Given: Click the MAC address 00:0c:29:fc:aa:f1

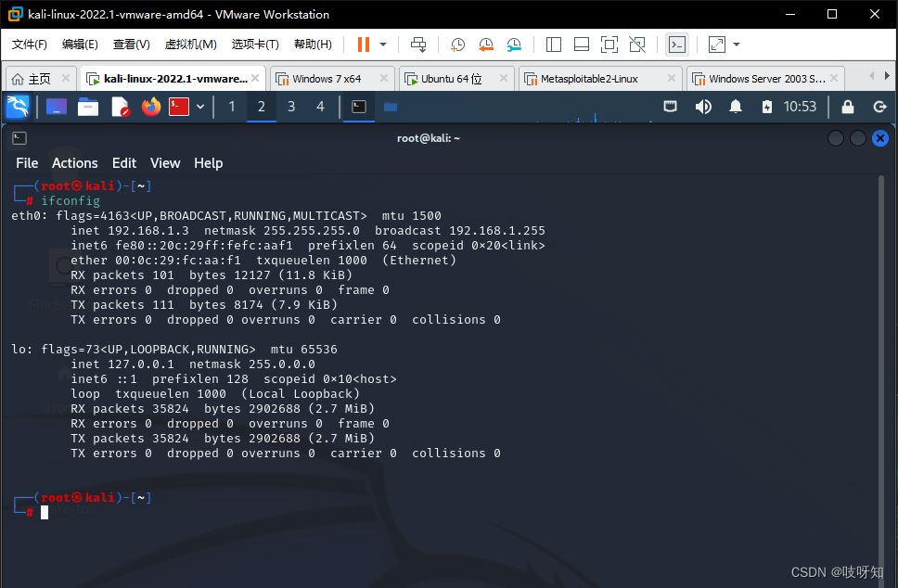Looking at the screenshot, I should [178, 261].
